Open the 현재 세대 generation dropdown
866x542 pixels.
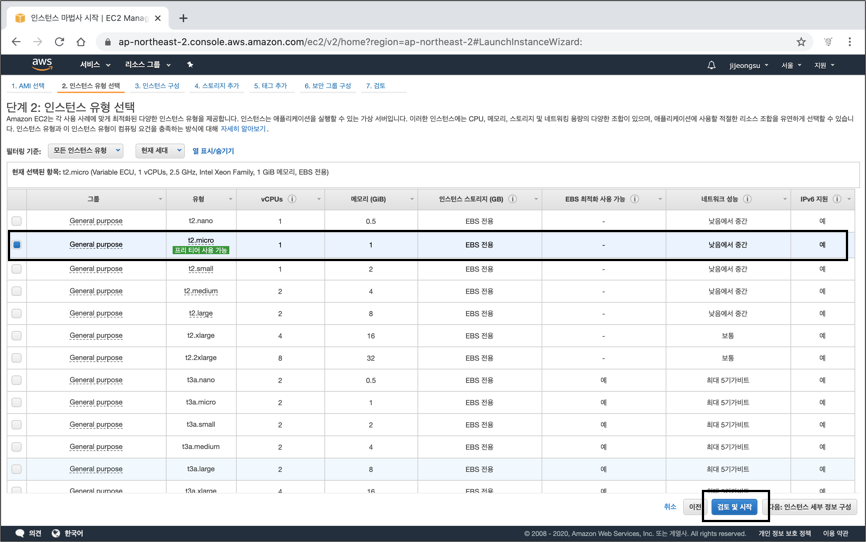pos(160,150)
